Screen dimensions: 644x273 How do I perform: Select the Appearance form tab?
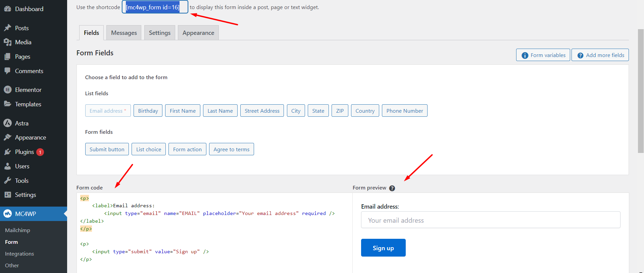pos(198,33)
